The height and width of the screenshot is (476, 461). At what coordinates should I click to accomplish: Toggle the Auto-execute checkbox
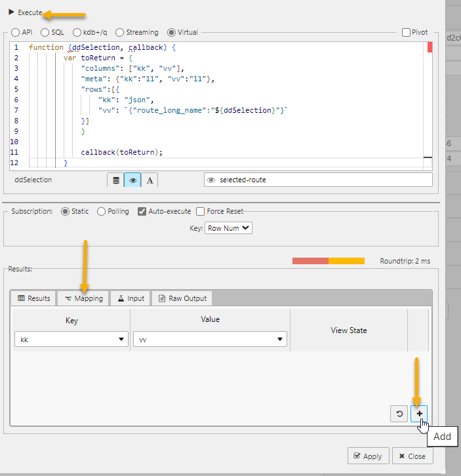[x=142, y=211]
